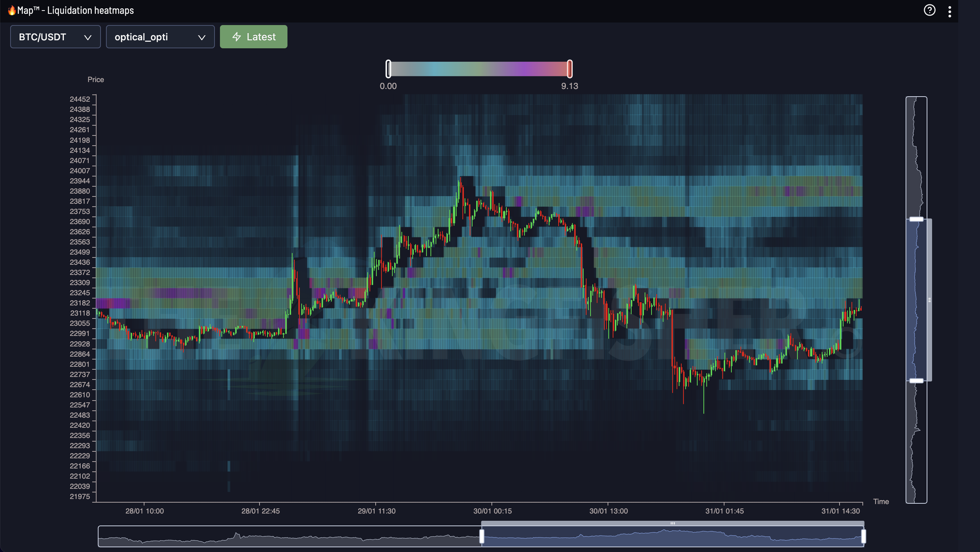Click the fire logo icon in title

(11, 10)
